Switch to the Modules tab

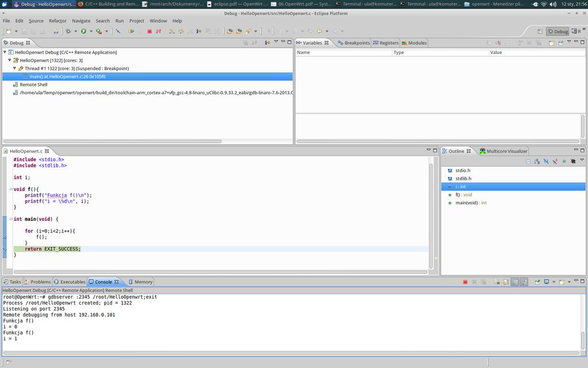pyautogui.click(x=414, y=43)
